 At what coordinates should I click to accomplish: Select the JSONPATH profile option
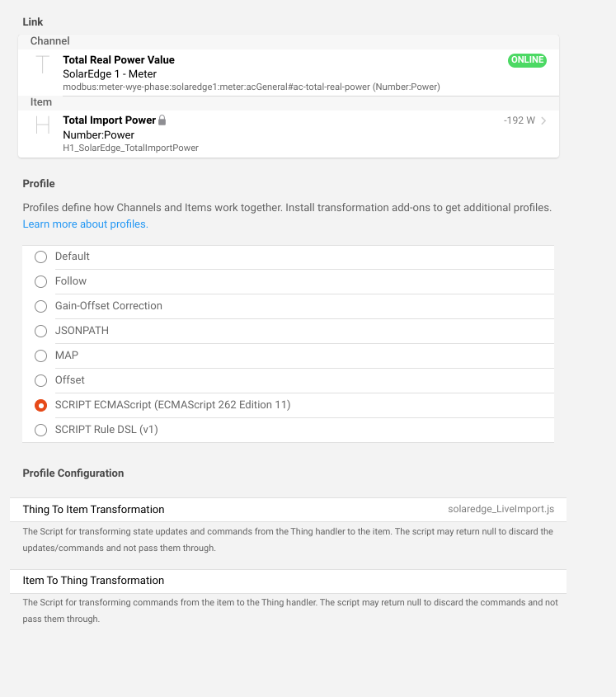click(x=41, y=331)
